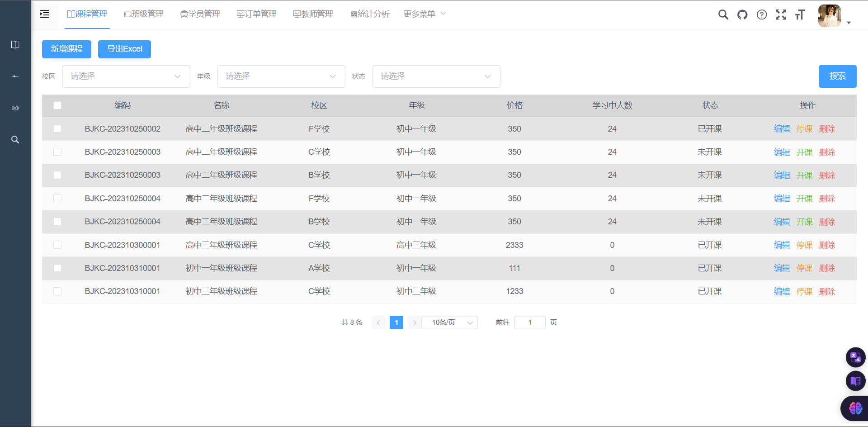Collapse the sidebar with the hamburger menu icon

click(x=44, y=14)
